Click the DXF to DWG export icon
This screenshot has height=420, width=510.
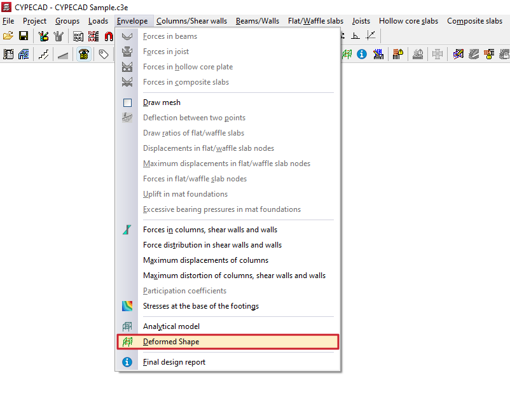pyautogui.click(x=93, y=36)
